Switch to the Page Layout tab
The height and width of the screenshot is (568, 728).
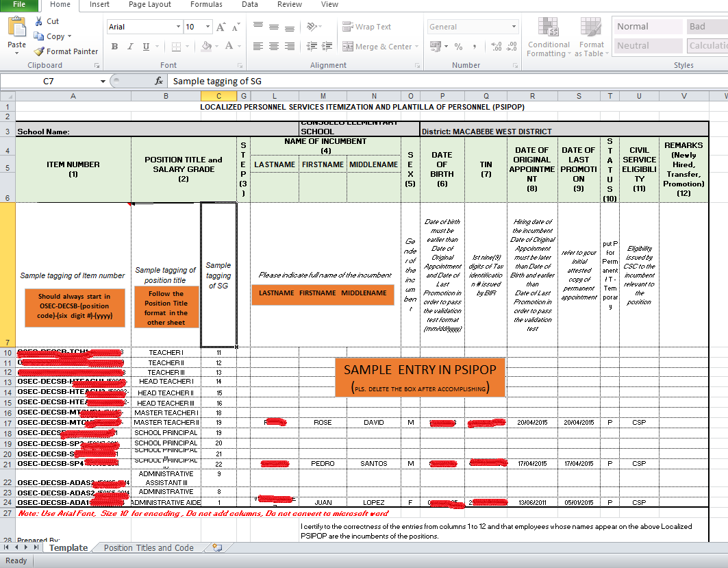(x=149, y=5)
